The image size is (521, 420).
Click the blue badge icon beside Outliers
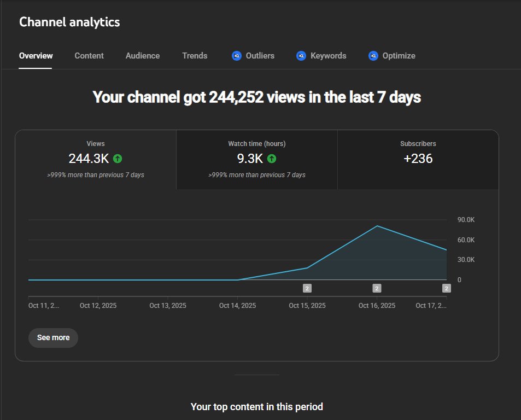pos(236,55)
